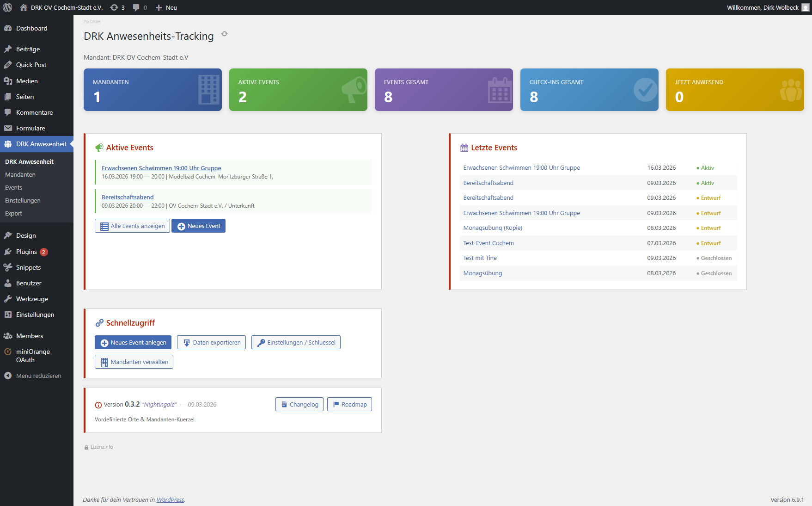Open the Monagsübung (Kopie) event link
This screenshot has width=812, height=506.
coord(493,228)
